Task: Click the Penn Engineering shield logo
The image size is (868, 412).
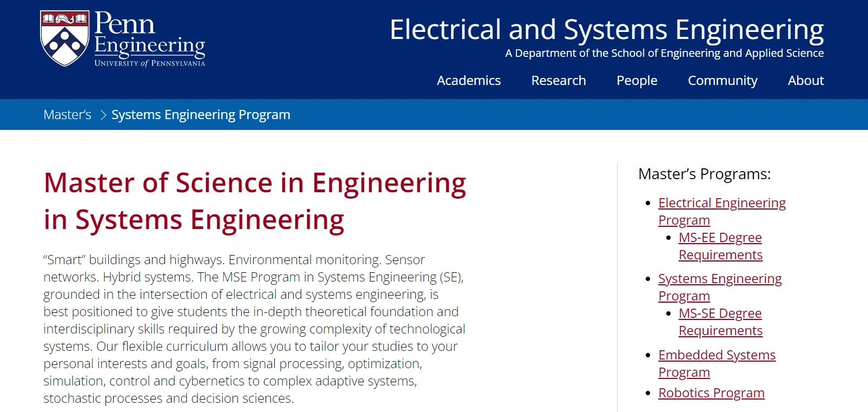Action: (65, 38)
